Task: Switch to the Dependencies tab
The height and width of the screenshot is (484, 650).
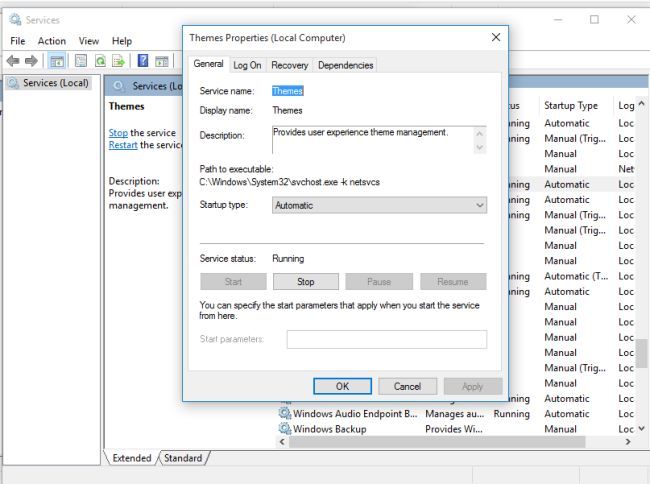Action: [x=346, y=65]
